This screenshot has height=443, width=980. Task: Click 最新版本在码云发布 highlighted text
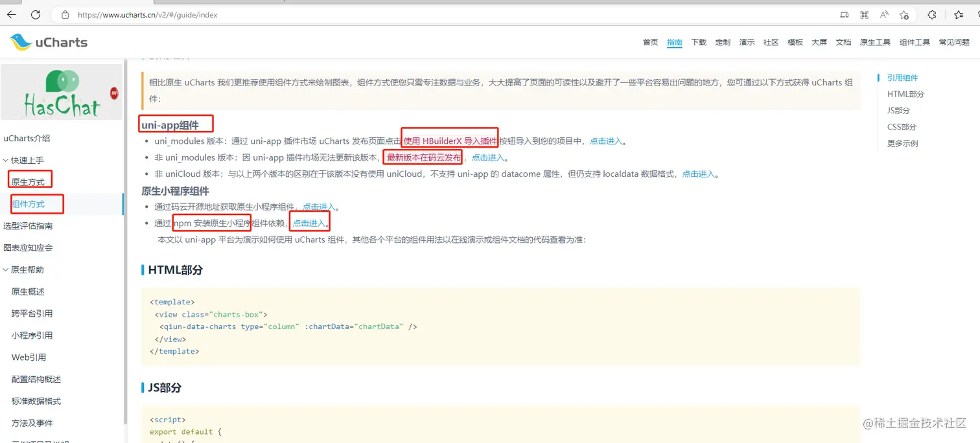(424, 157)
